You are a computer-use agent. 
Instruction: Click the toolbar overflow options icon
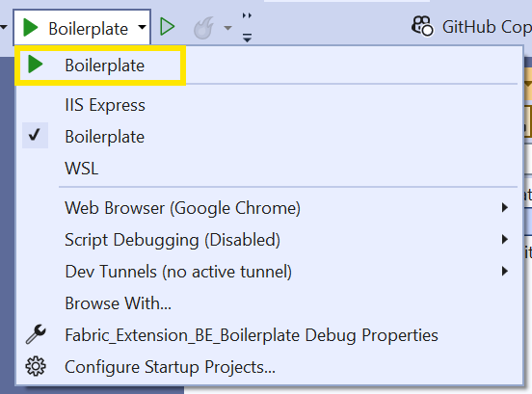pos(247,28)
